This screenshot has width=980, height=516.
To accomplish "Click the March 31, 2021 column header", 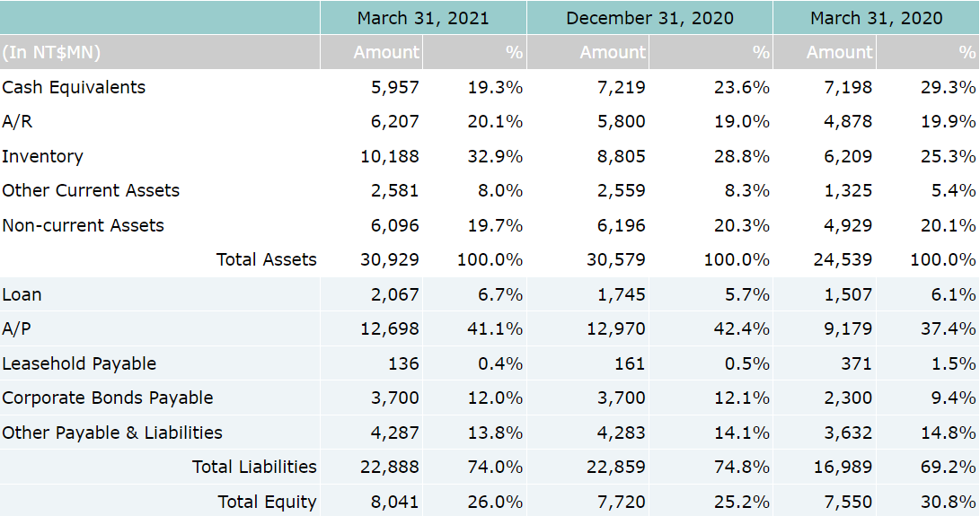I will 423,18.
